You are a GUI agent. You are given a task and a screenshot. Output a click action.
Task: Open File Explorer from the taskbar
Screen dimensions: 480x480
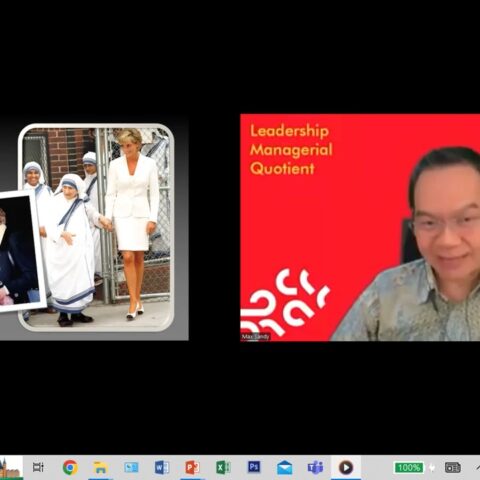(x=100, y=468)
